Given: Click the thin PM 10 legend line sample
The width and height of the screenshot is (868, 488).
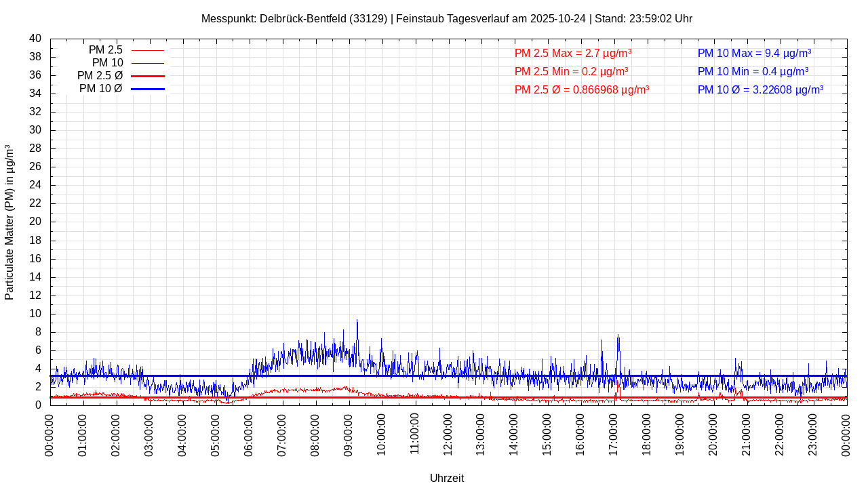Looking at the screenshot, I should [148, 63].
